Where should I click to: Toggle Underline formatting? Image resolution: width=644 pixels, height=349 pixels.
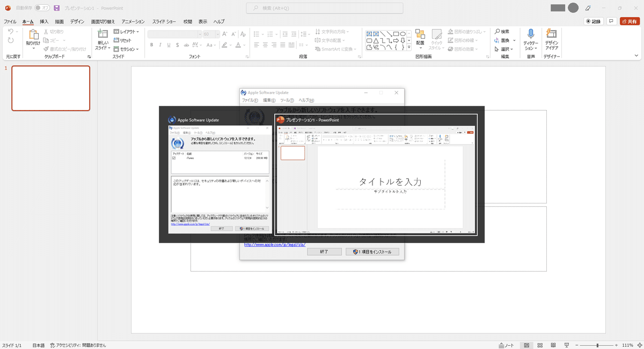(169, 45)
